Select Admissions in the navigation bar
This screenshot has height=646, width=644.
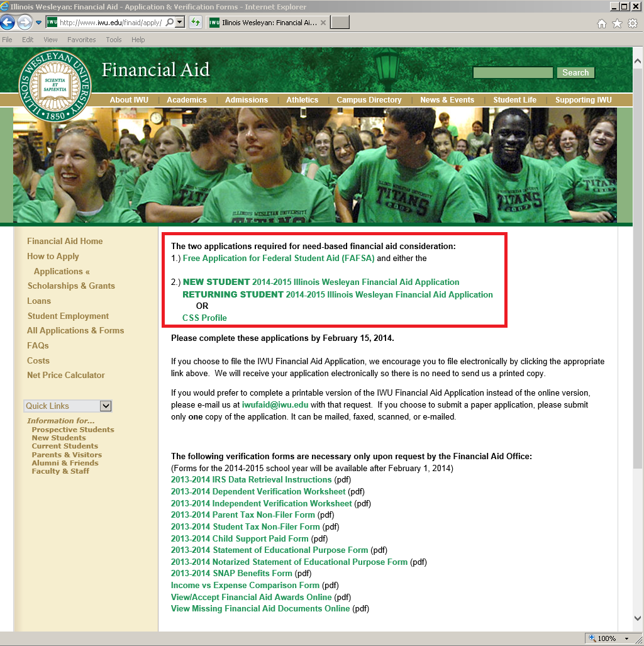coord(247,100)
